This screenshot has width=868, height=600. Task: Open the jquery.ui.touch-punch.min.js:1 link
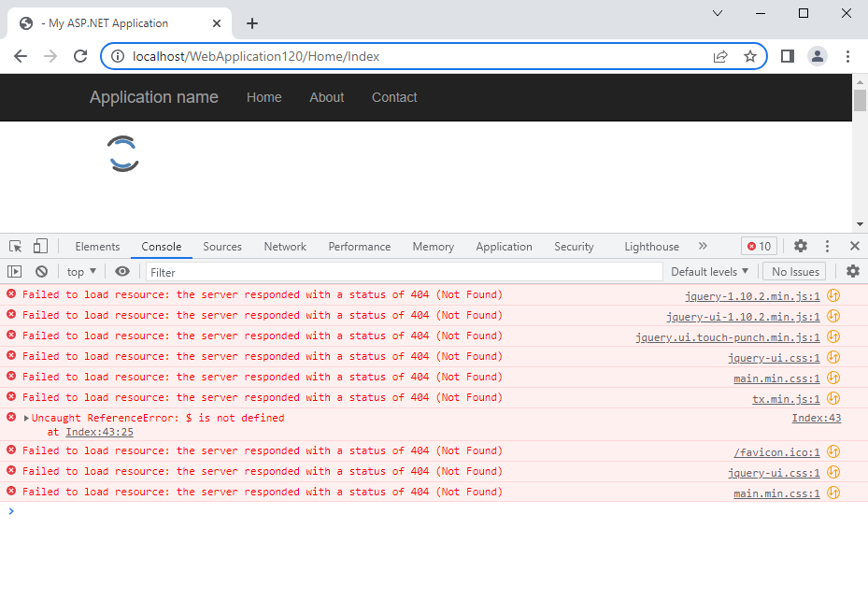(728, 337)
